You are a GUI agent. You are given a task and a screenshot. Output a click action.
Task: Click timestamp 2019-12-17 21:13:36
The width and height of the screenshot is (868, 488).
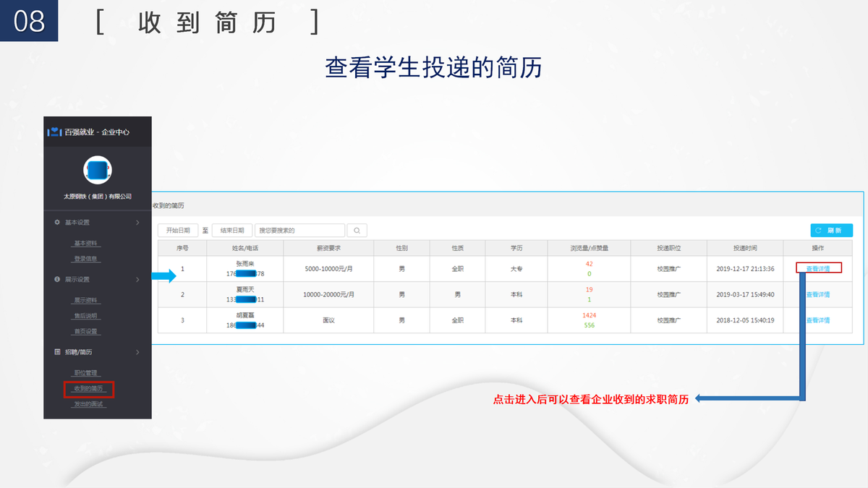point(745,269)
